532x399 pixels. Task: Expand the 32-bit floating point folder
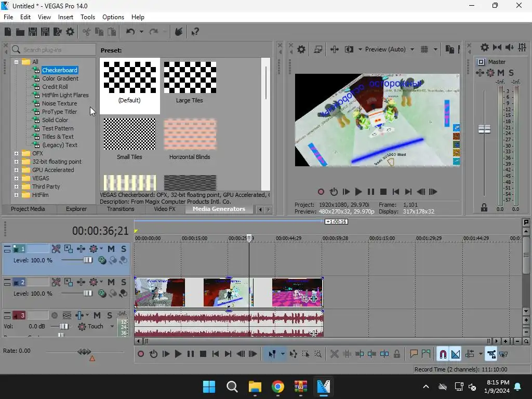coord(16,162)
